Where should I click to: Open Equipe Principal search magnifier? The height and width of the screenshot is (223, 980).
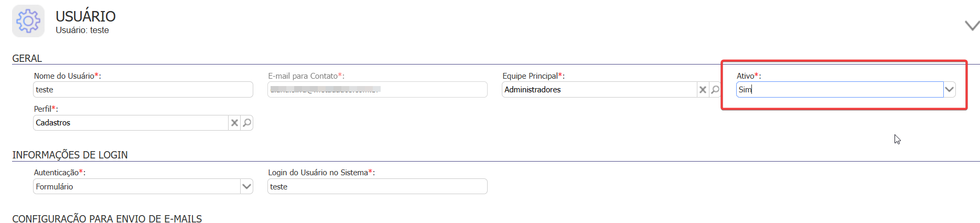coord(715,90)
